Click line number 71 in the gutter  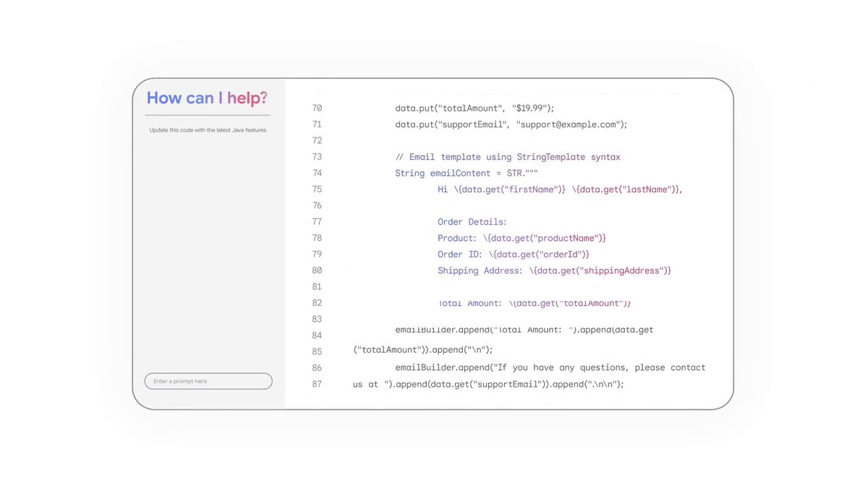pos(317,124)
